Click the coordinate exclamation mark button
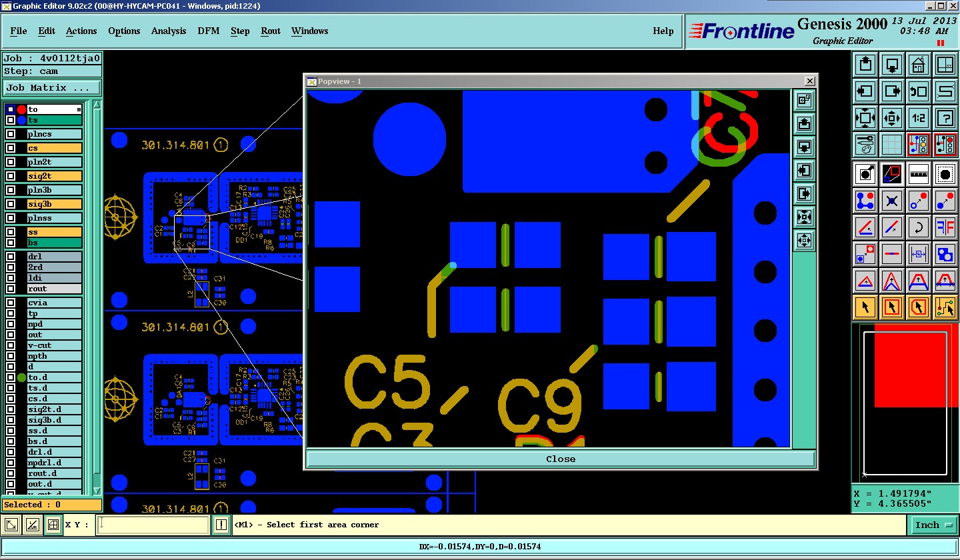The image size is (960, 560). pos(221,525)
